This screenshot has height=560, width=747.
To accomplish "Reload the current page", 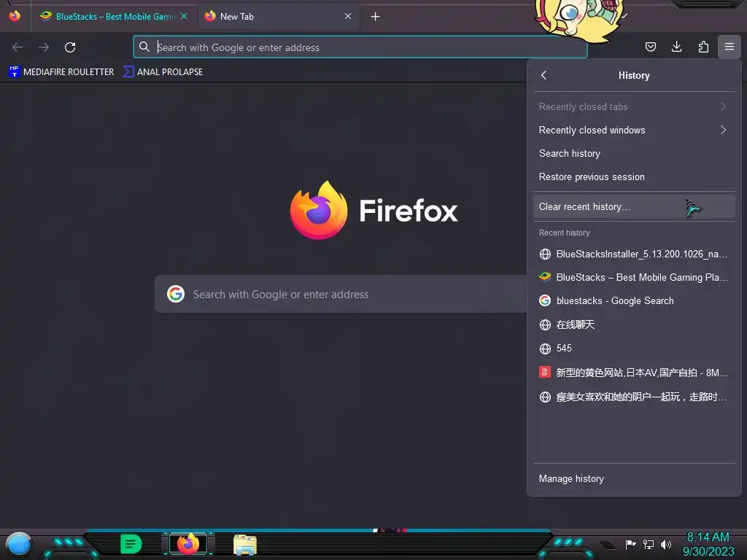I will coord(70,47).
